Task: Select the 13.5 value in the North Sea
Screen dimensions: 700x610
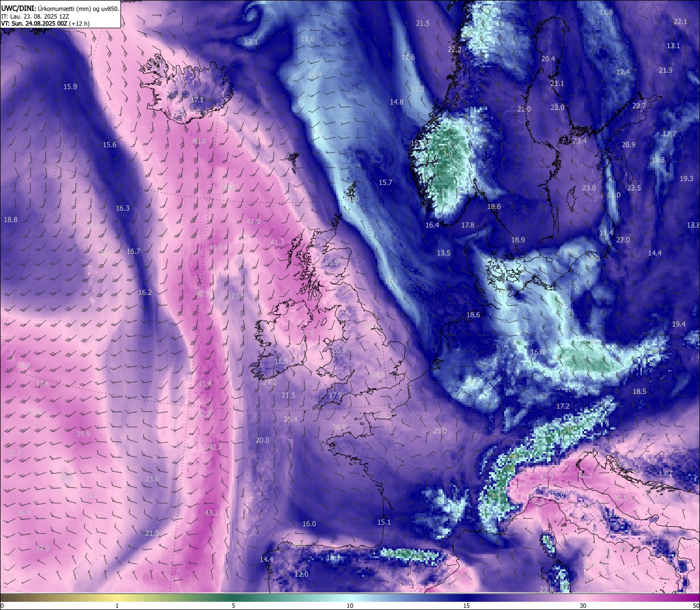Action: (x=444, y=253)
